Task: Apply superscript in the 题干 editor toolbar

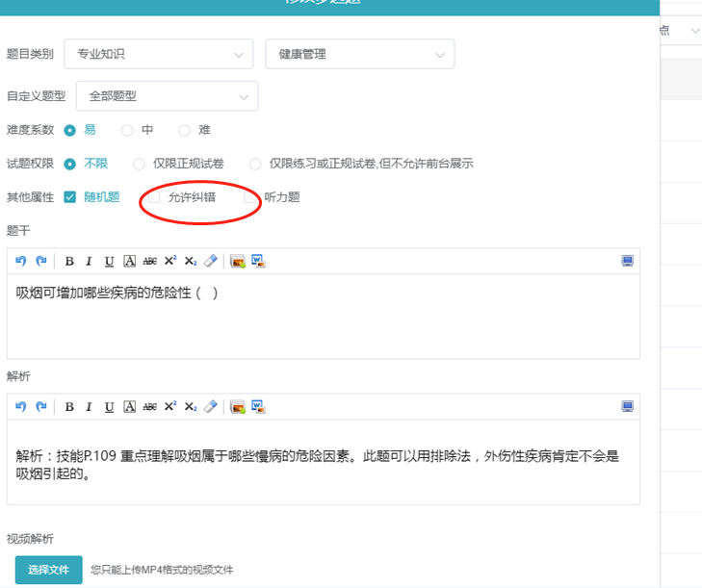Action: [170, 261]
